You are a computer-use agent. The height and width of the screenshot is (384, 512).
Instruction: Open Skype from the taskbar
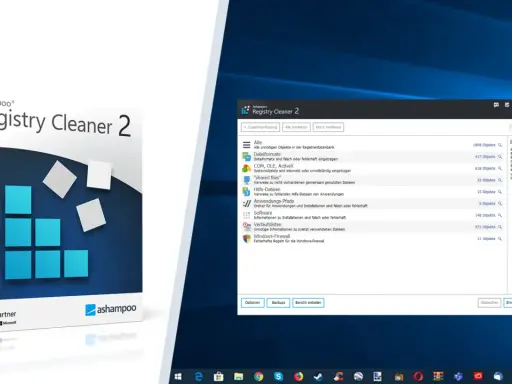tap(278, 377)
